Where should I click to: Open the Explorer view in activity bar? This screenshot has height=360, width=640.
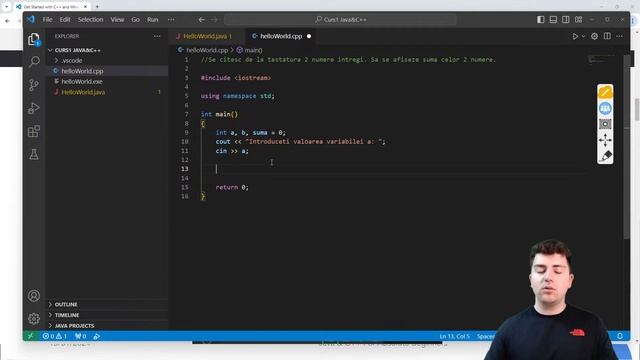(x=34, y=39)
